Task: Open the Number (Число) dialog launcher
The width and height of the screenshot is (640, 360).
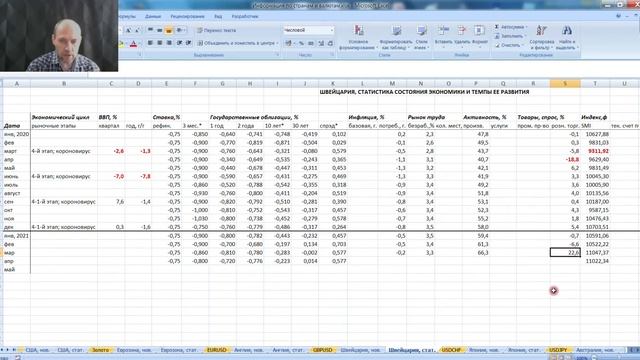Action: (x=332, y=55)
